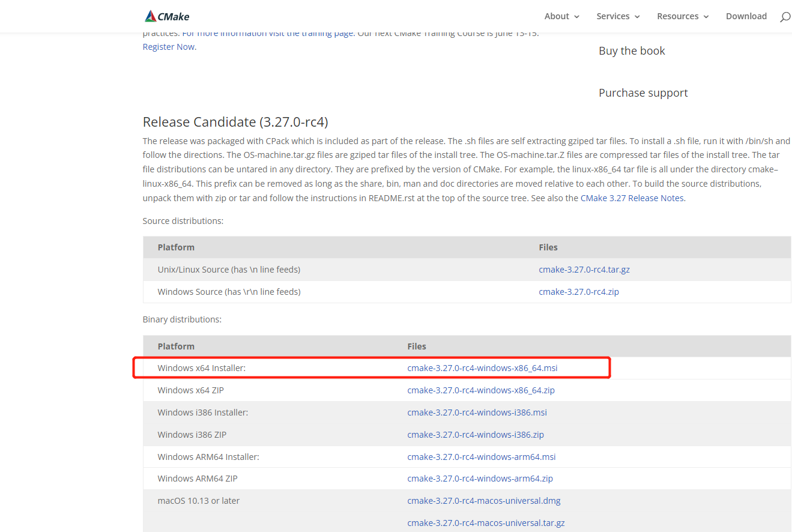Download cmake-3.27.0-rc4.tar.gz source
The width and height of the screenshot is (792, 532).
coord(584,270)
